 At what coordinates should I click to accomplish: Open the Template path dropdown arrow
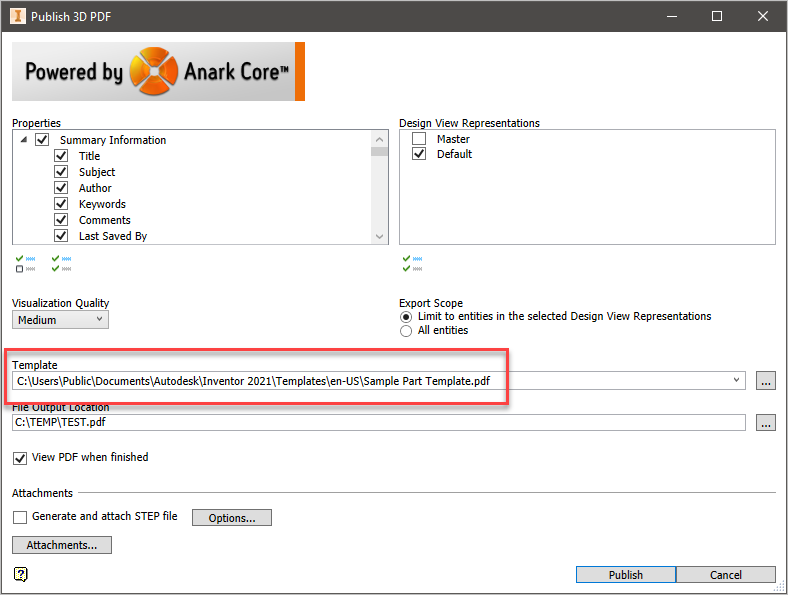pos(736,380)
